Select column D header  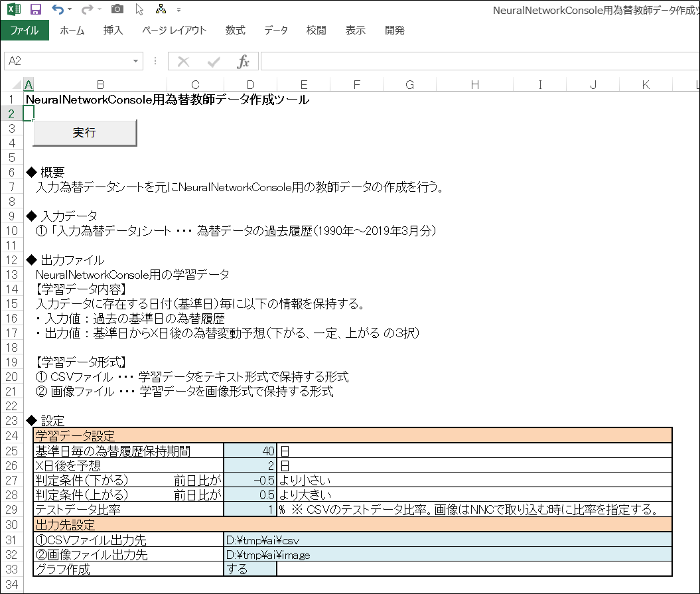click(x=250, y=84)
